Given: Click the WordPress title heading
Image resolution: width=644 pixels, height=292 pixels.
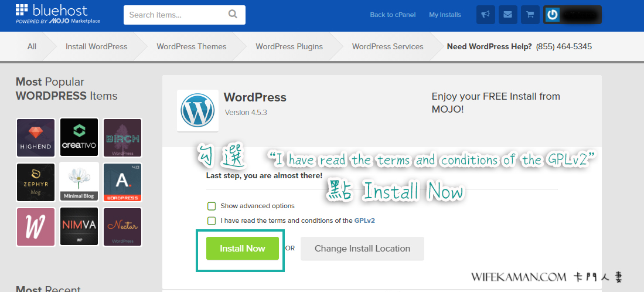Looking at the screenshot, I should [255, 97].
